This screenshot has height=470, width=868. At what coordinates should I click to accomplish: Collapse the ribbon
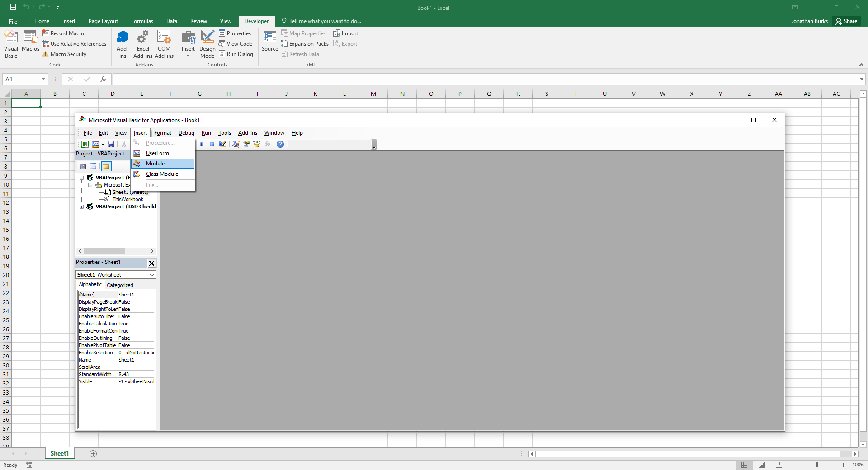861,65
